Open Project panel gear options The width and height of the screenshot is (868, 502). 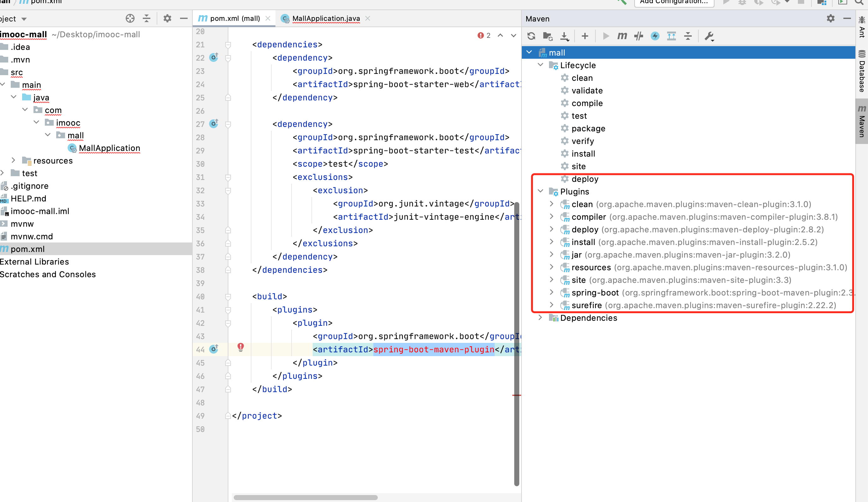coord(167,19)
